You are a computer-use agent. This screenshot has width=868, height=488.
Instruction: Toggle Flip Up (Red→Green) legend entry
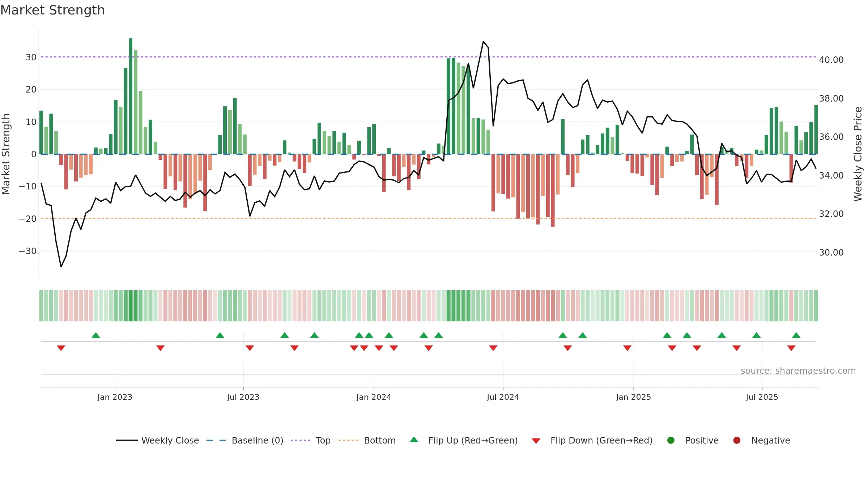click(x=464, y=440)
